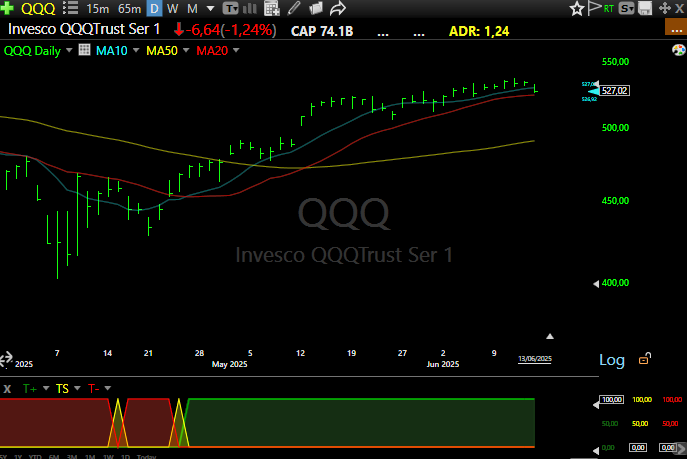Click the yellow 50,00 scale value

point(640,424)
